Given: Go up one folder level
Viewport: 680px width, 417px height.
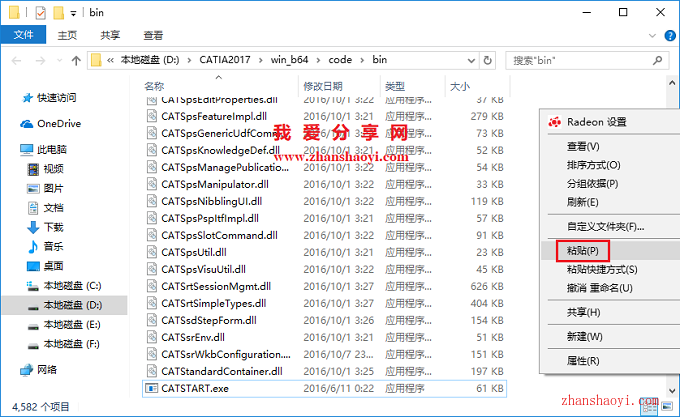Looking at the screenshot, I should (x=76, y=60).
